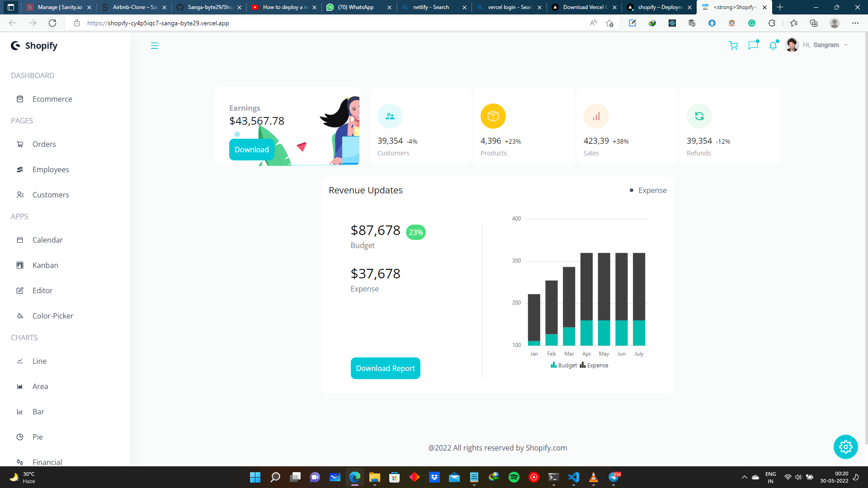Click the Earnings Download button
The height and width of the screenshot is (488, 868).
[251, 150]
